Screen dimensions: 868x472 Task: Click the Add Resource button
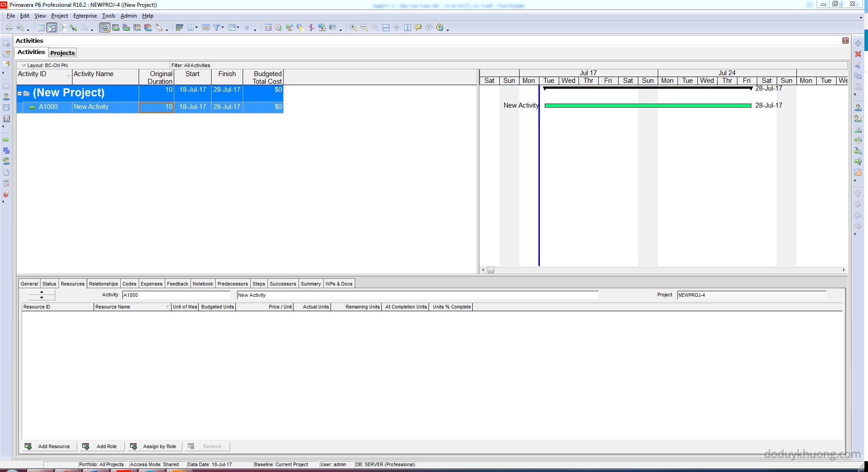(x=48, y=446)
